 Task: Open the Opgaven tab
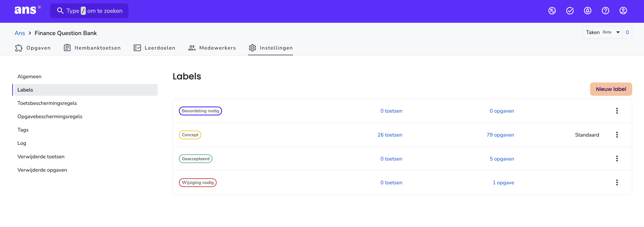(33, 48)
